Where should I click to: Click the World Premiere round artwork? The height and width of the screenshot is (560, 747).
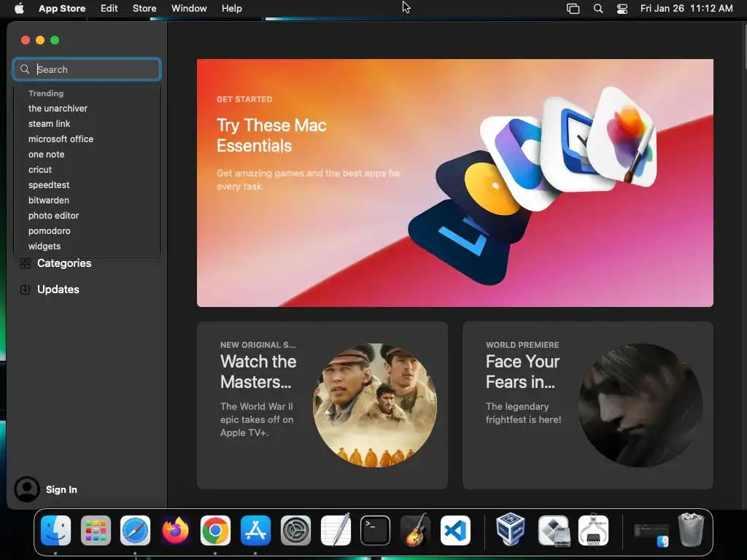pos(640,405)
